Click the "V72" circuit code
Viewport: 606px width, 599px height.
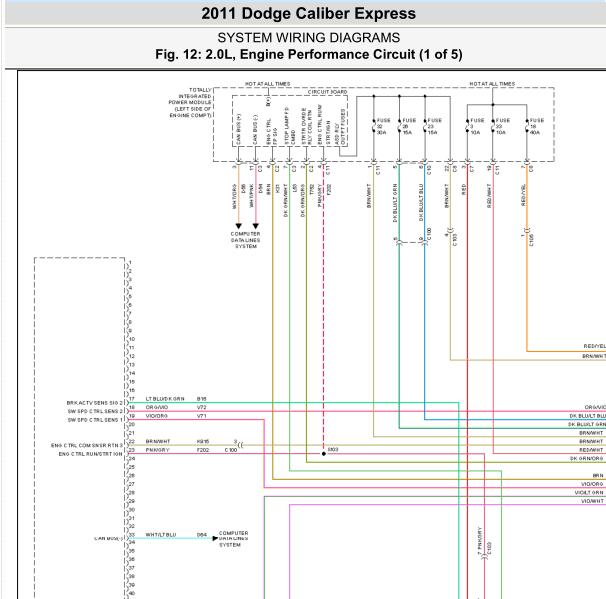click(202, 407)
